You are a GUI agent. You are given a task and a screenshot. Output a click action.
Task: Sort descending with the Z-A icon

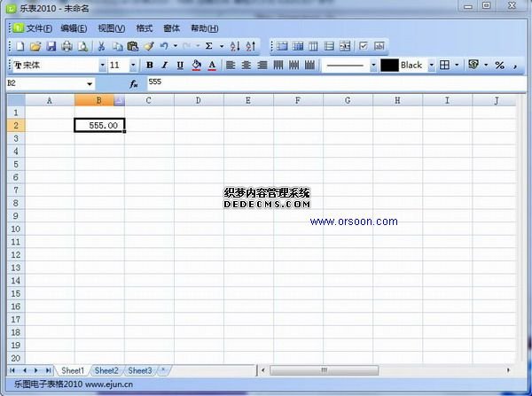coord(251,46)
